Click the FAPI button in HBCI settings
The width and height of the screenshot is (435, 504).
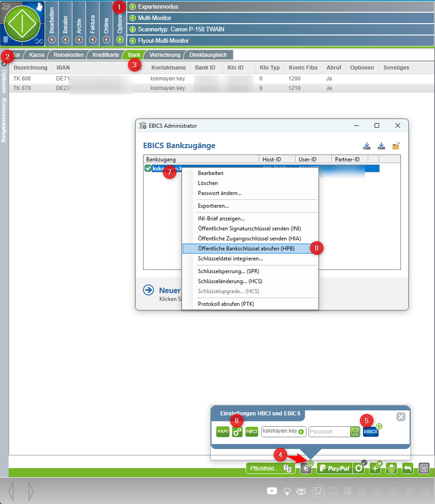[x=222, y=432]
